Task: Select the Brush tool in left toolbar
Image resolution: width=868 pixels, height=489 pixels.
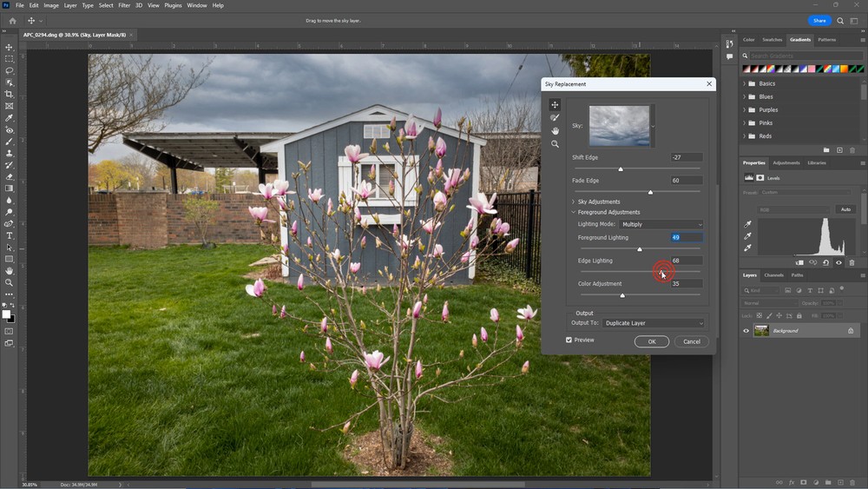Action: [x=9, y=142]
